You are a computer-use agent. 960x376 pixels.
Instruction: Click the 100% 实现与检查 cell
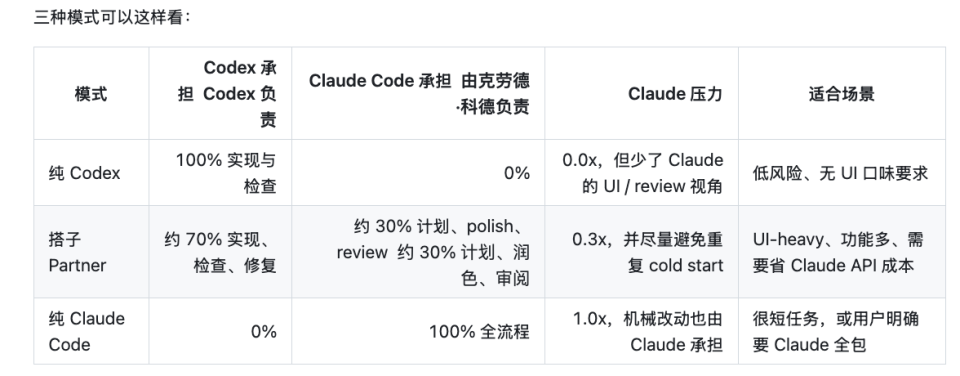(220, 173)
